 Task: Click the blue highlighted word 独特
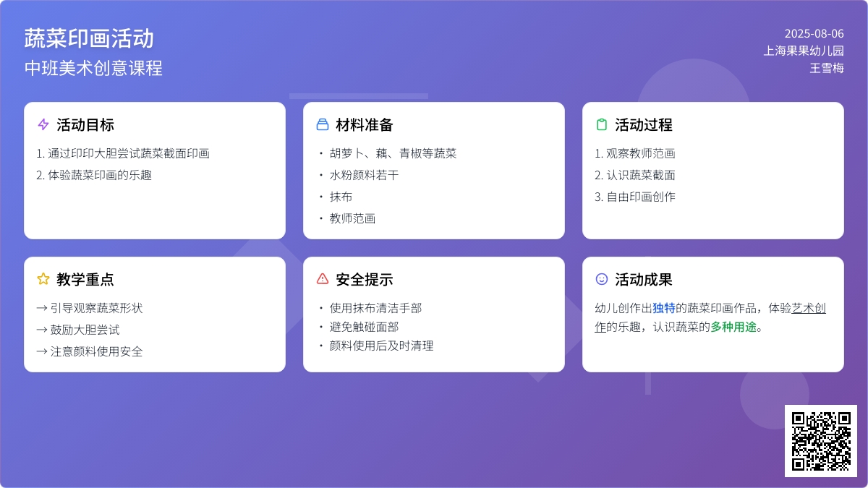pyautogui.click(x=664, y=308)
